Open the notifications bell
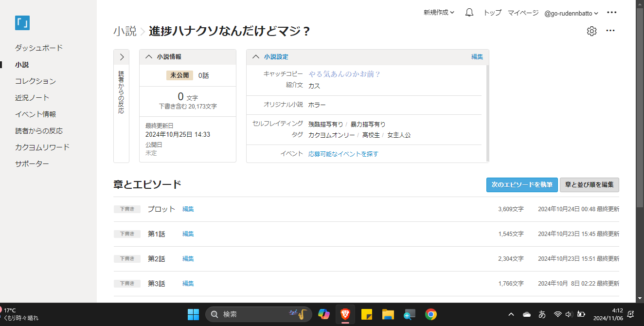This screenshot has height=326, width=644. (x=469, y=13)
